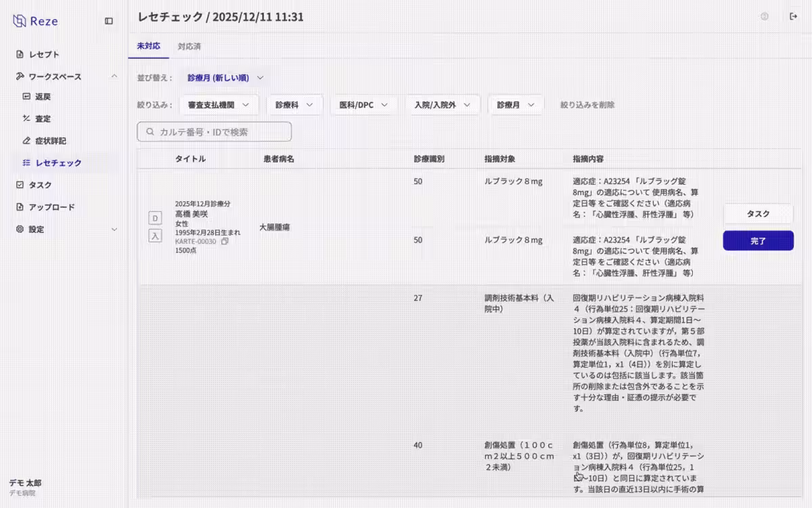Screen dimensions: 812x508
Task: Copy the karte number KARTE-00030
Action: 223,241
